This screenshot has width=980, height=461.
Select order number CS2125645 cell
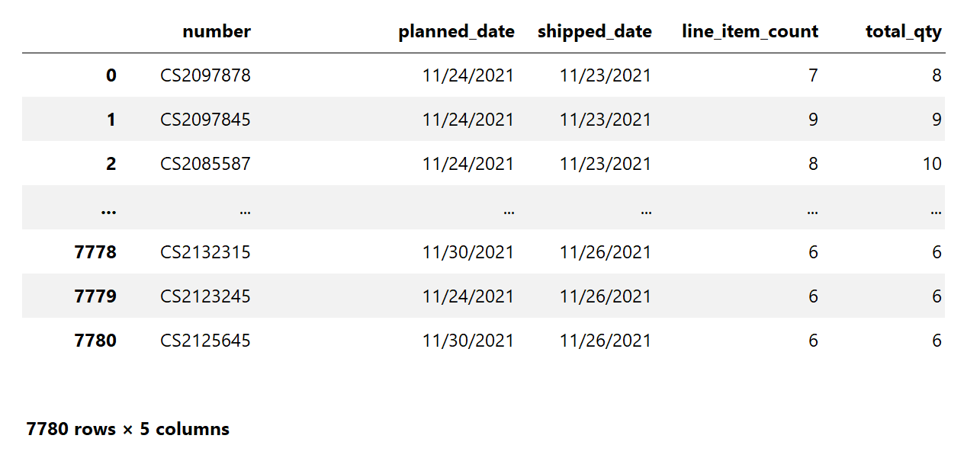(x=205, y=341)
